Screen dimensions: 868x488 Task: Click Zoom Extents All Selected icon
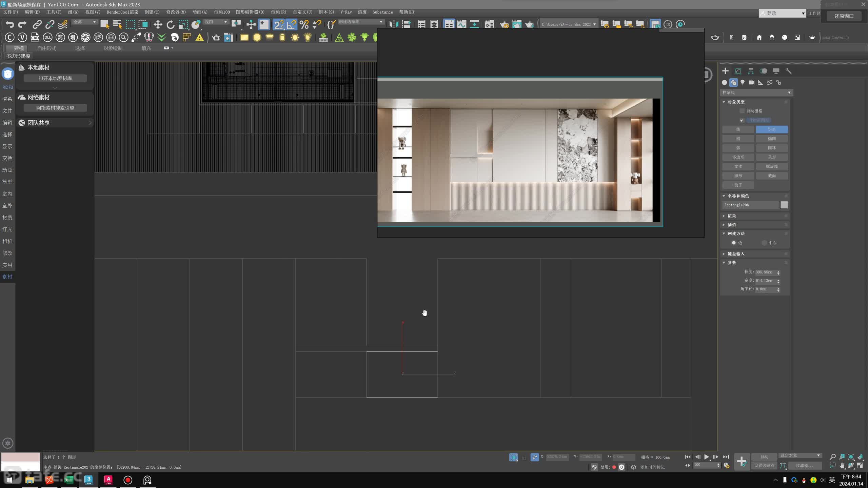pos(860,457)
